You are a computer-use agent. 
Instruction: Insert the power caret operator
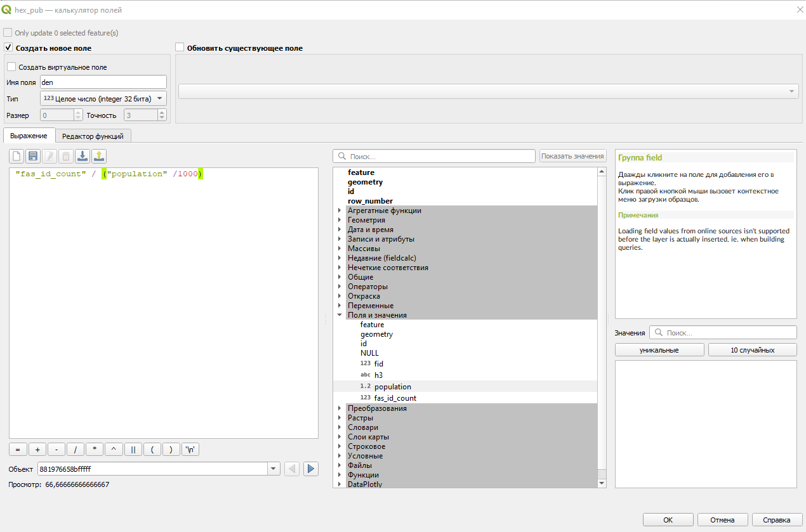coord(114,450)
